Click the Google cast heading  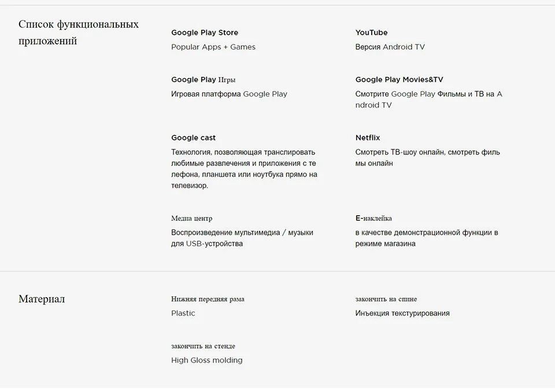(x=193, y=138)
